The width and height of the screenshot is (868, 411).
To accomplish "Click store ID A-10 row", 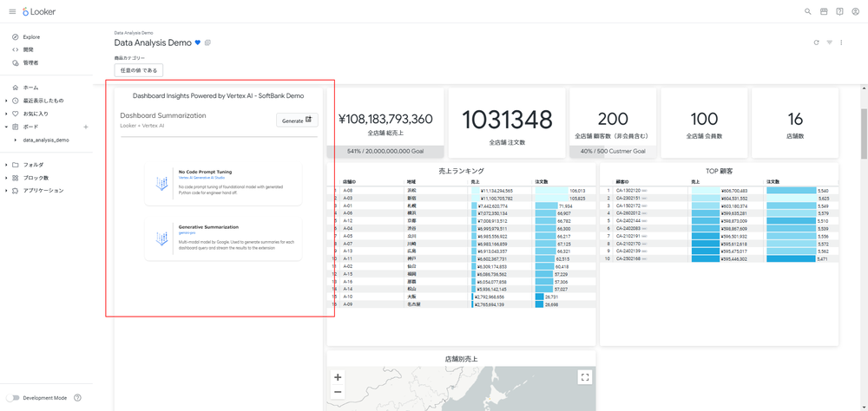I will click(348, 297).
